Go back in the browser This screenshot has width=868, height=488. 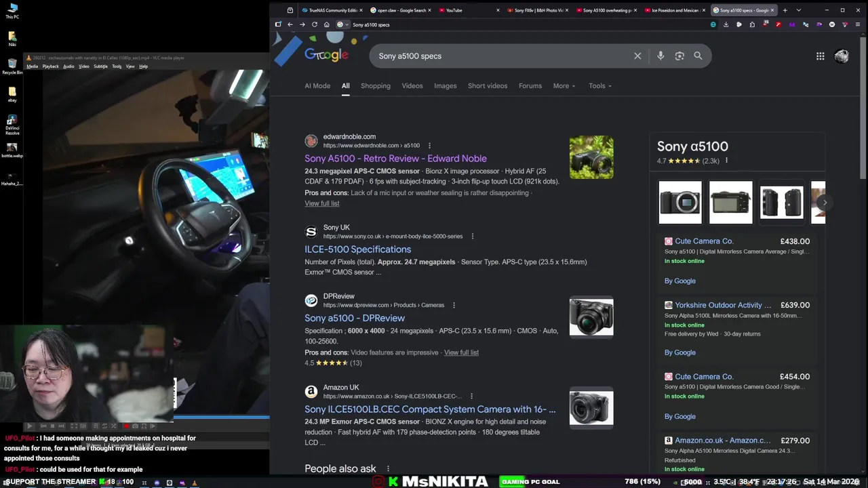coord(290,24)
